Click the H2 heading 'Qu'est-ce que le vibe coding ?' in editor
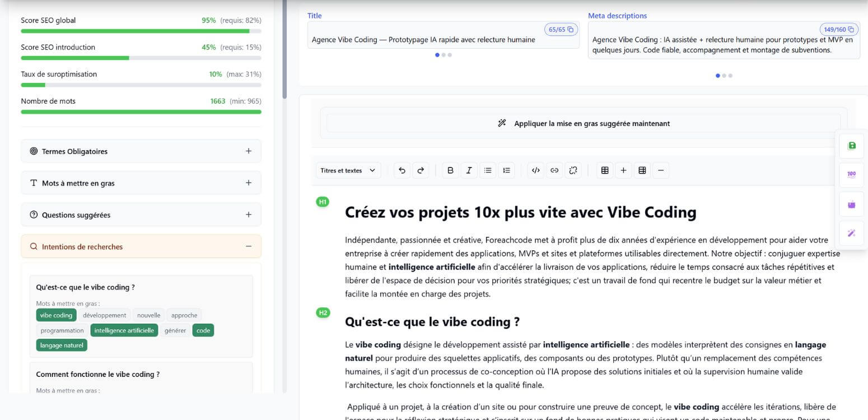The height and width of the screenshot is (420, 868). [x=432, y=322]
